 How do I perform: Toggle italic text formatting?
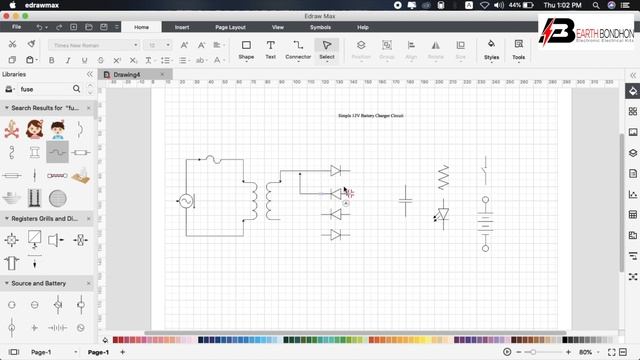tap(68, 60)
